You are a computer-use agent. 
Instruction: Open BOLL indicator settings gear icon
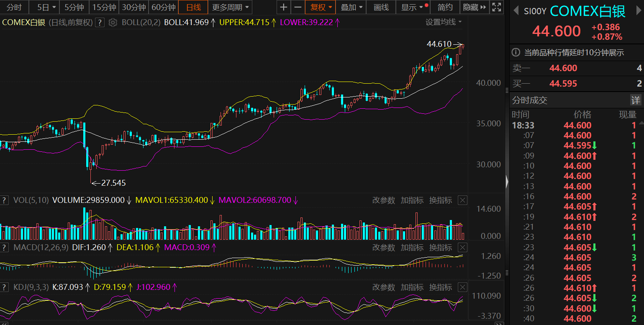coord(113,23)
